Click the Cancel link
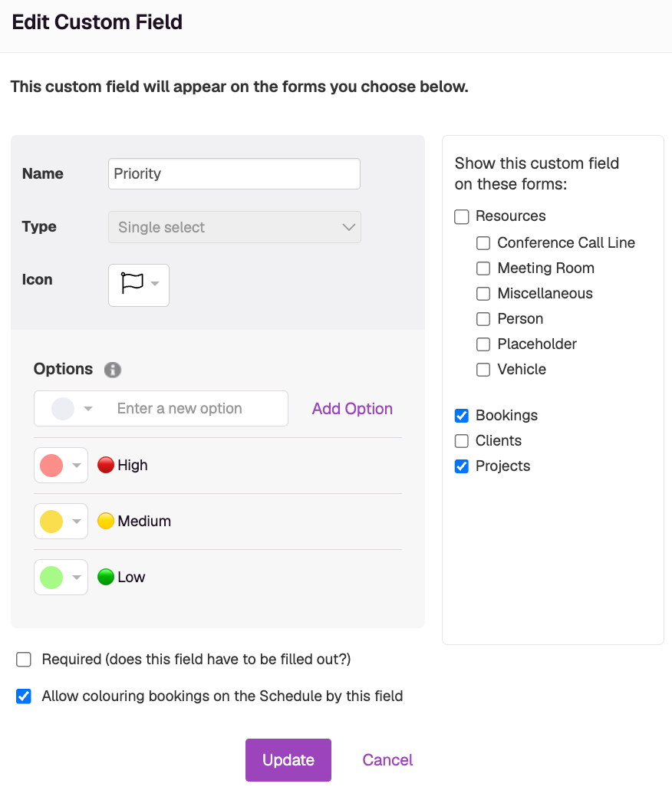 (x=387, y=760)
